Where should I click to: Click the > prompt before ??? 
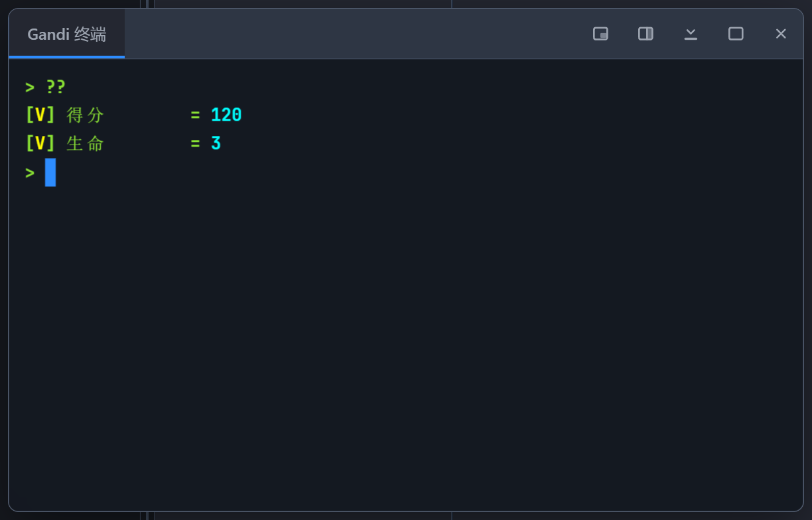[x=30, y=88]
